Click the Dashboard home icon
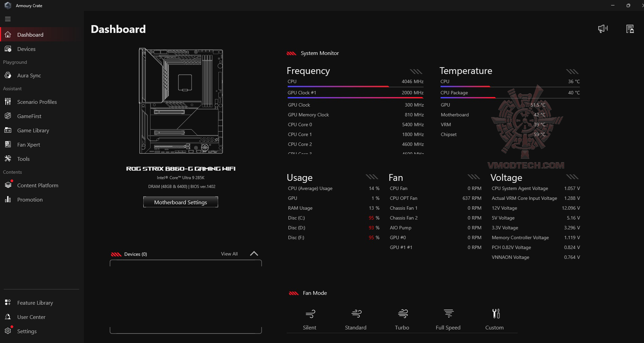Image resolution: width=644 pixels, height=343 pixels. (8, 35)
